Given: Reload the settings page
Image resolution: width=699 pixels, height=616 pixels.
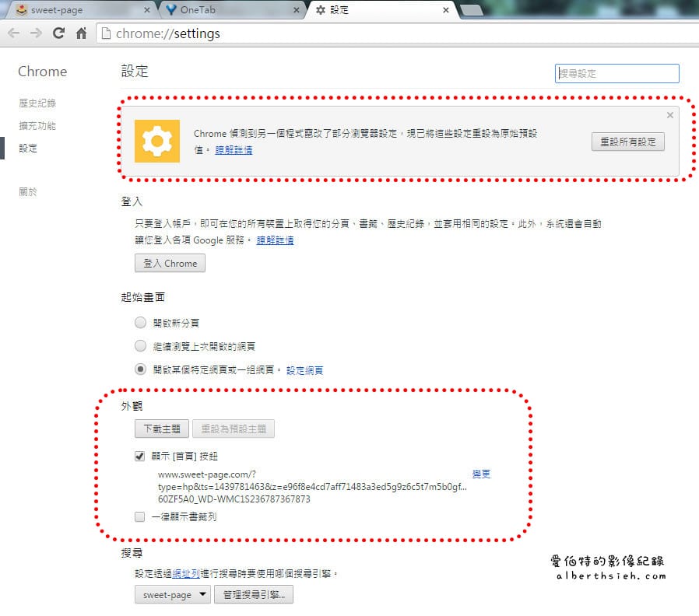Looking at the screenshot, I should coord(58,33).
